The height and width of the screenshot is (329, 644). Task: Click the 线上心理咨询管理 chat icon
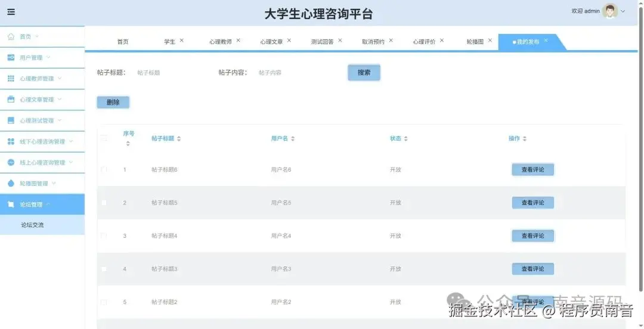pos(11,162)
